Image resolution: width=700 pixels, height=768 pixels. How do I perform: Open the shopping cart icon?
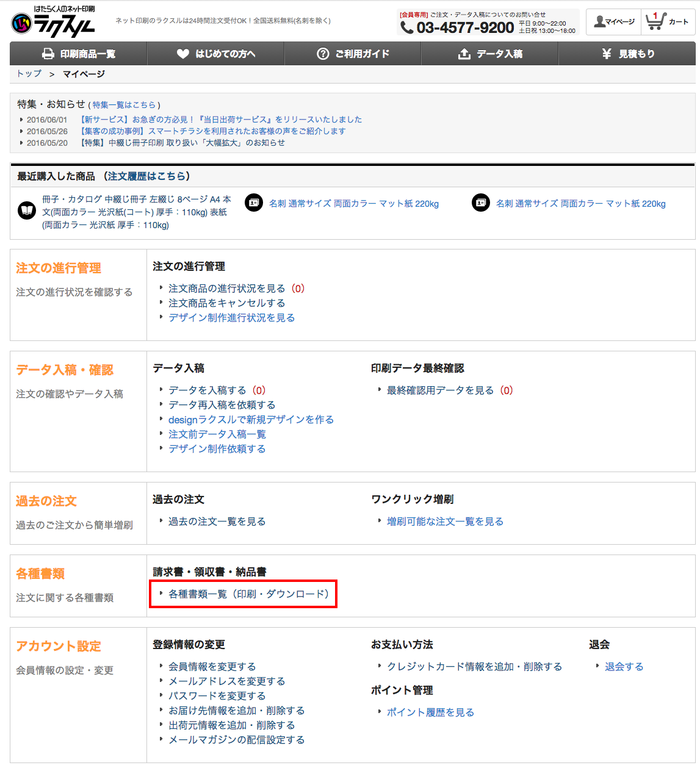[655, 22]
